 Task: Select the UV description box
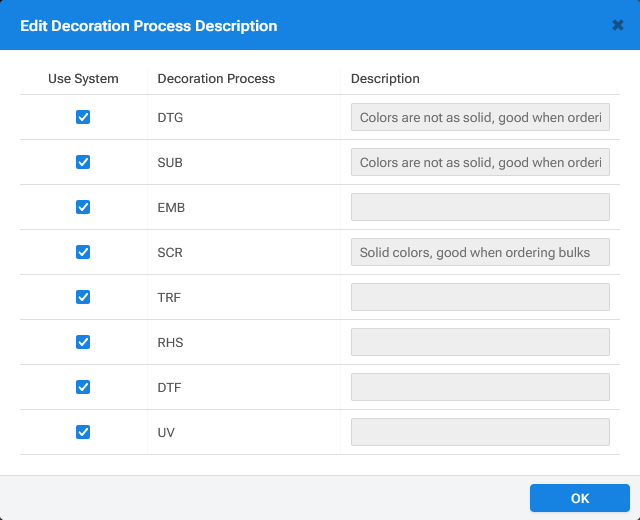pyautogui.click(x=480, y=431)
